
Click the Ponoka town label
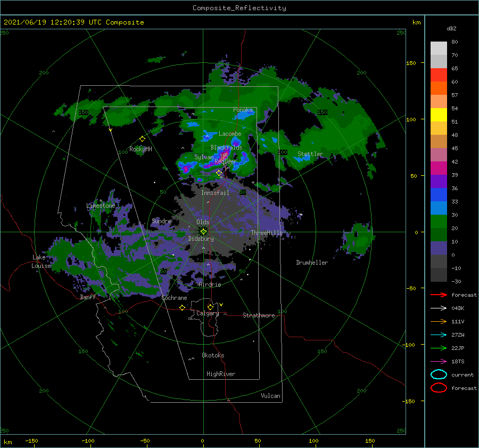point(243,110)
